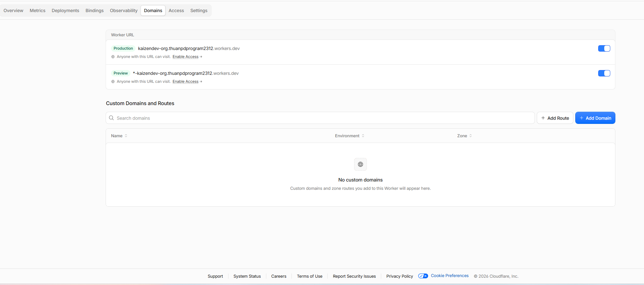This screenshot has width=644, height=285.
Task: Sort table by Name column
Action: tap(119, 136)
